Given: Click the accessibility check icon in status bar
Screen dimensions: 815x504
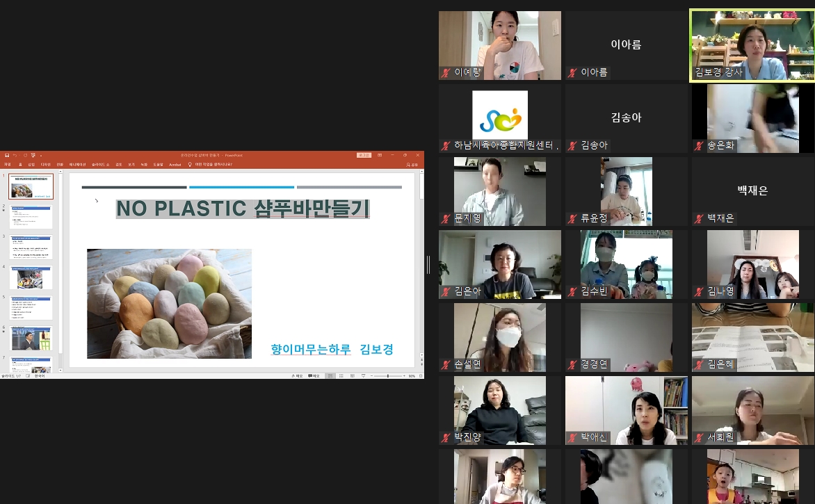Looking at the screenshot, I should pos(28,375).
